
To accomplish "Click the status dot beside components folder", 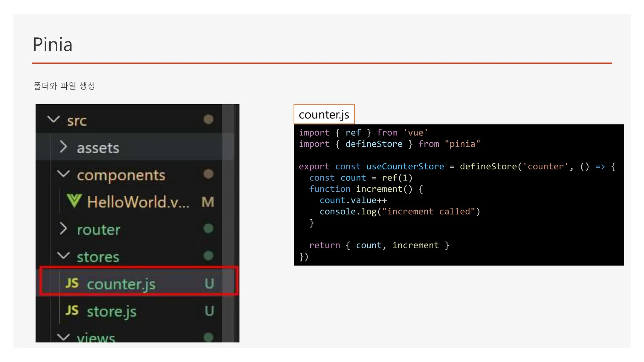I will pos(208,174).
